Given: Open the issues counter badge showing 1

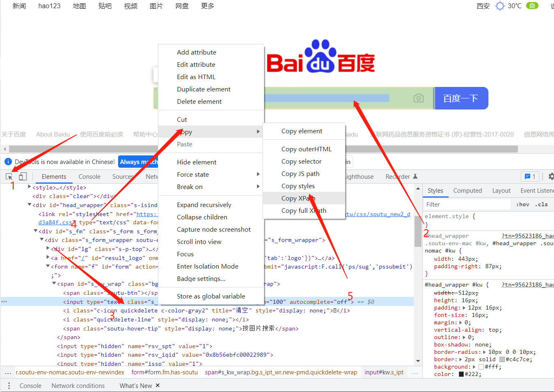Looking at the screenshot, I should (530, 176).
